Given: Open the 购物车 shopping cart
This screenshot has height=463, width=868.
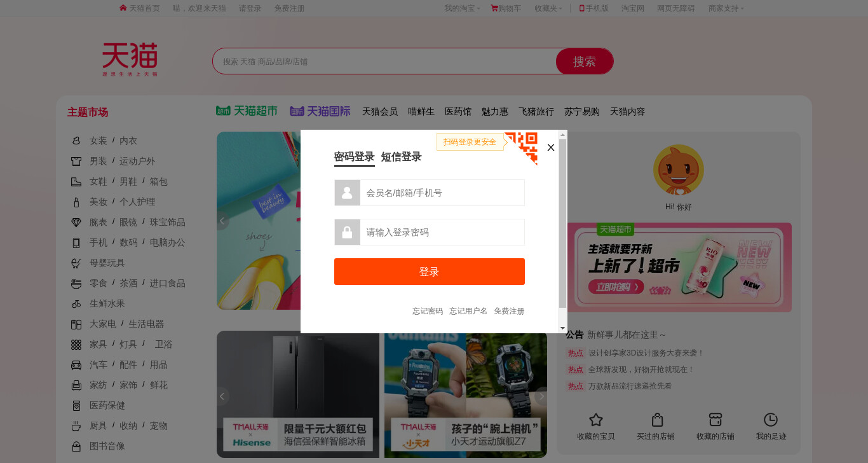Looking at the screenshot, I should pyautogui.click(x=506, y=8).
